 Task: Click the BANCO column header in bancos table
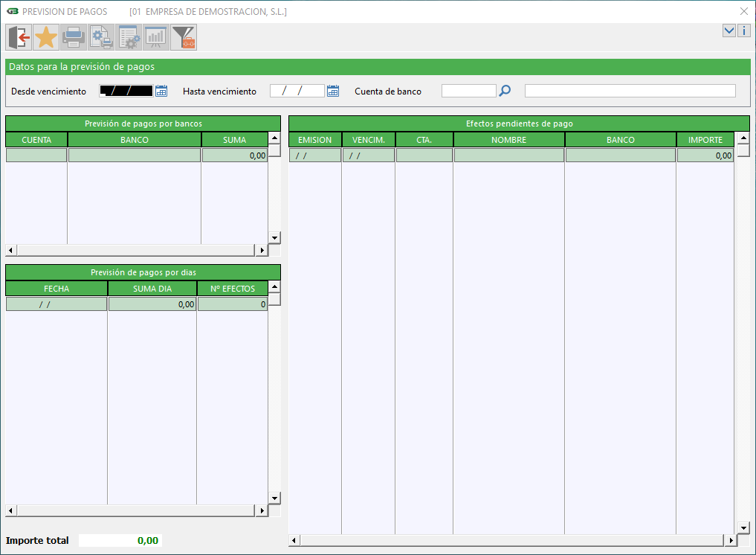tap(135, 140)
